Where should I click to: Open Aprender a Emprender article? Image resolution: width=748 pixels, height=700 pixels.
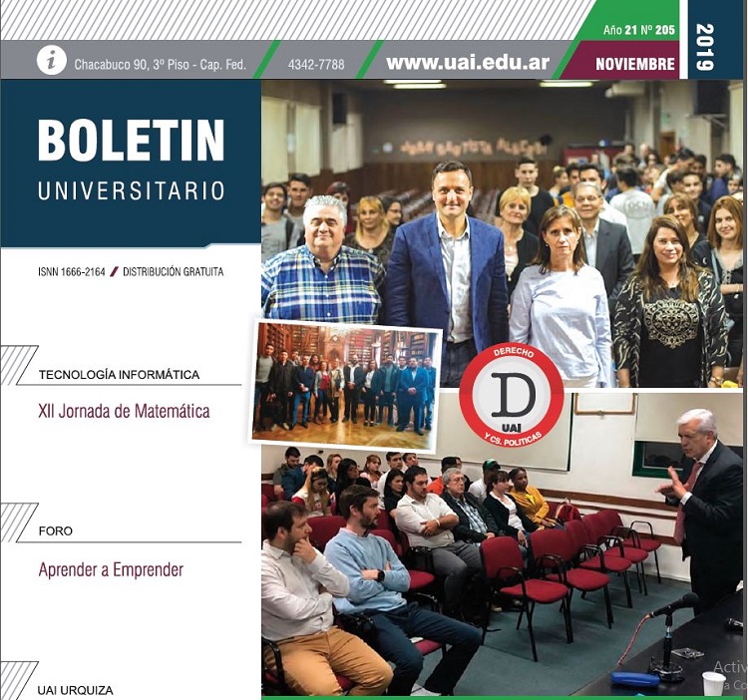(x=111, y=569)
